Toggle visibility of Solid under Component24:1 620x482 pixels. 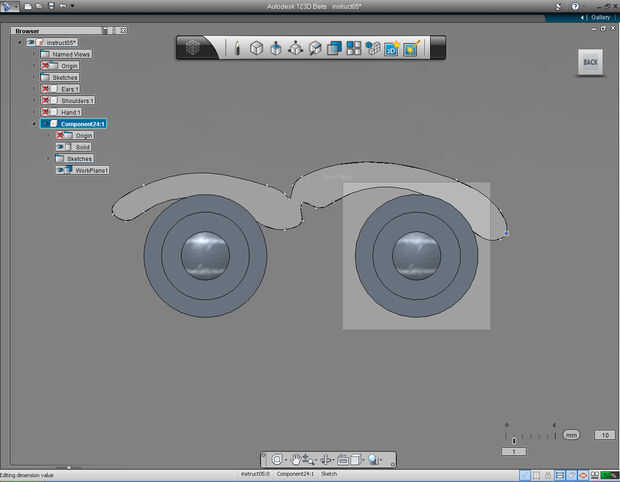[61, 147]
